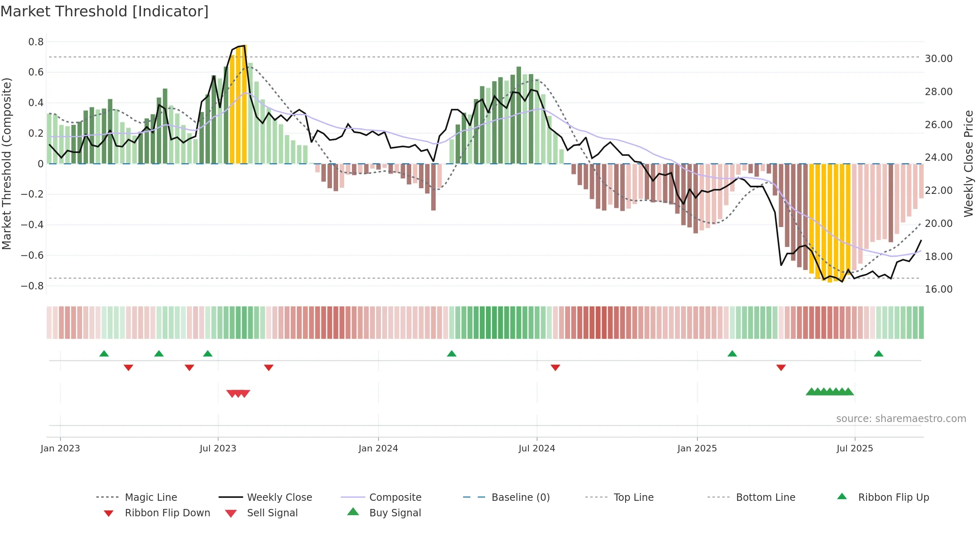Click the green triangle icon in Buy Signal legend
The image size is (980, 551).
353,511
